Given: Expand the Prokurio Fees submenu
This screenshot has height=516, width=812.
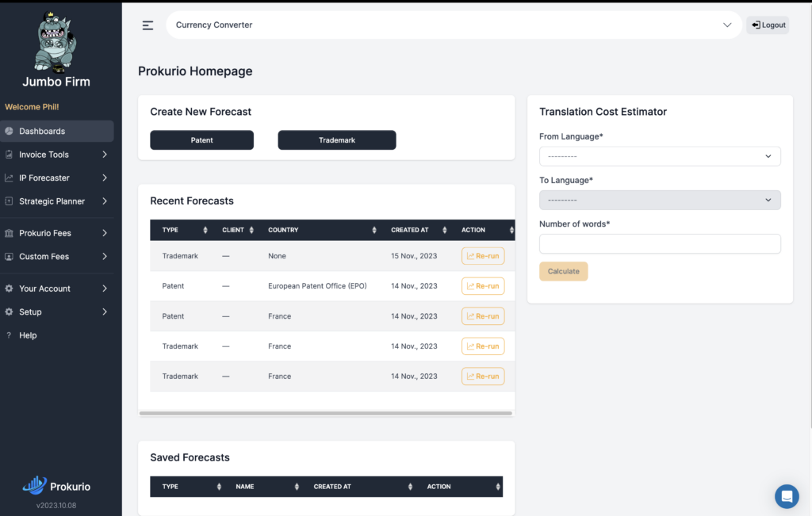Looking at the screenshot, I should (105, 233).
